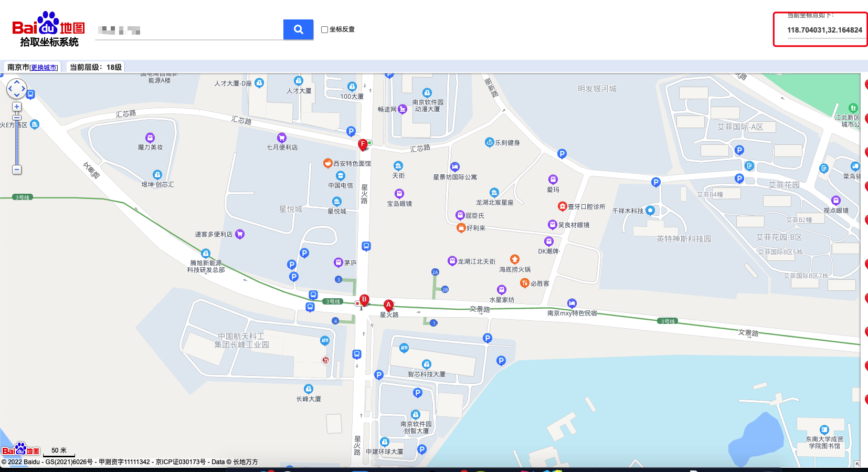Select red marker F on 汇芯路
This screenshot has height=472, width=868.
(363, 145)
